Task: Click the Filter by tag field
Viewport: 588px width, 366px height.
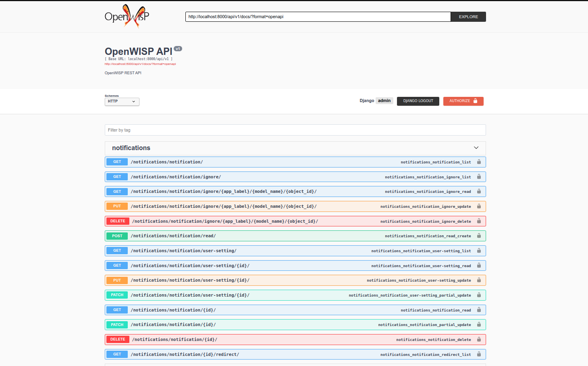Action: pos(295,130)
